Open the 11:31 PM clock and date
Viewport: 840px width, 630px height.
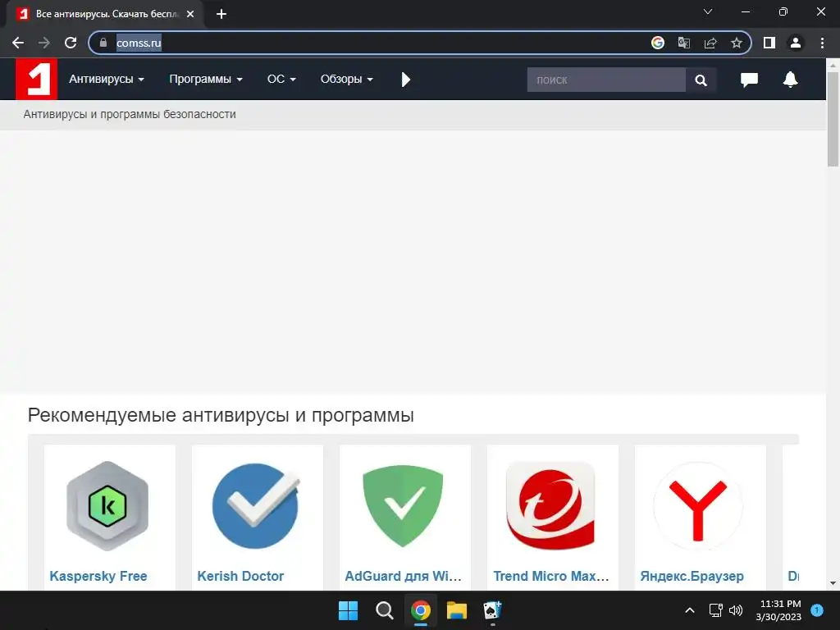click(x=779, y=610)
